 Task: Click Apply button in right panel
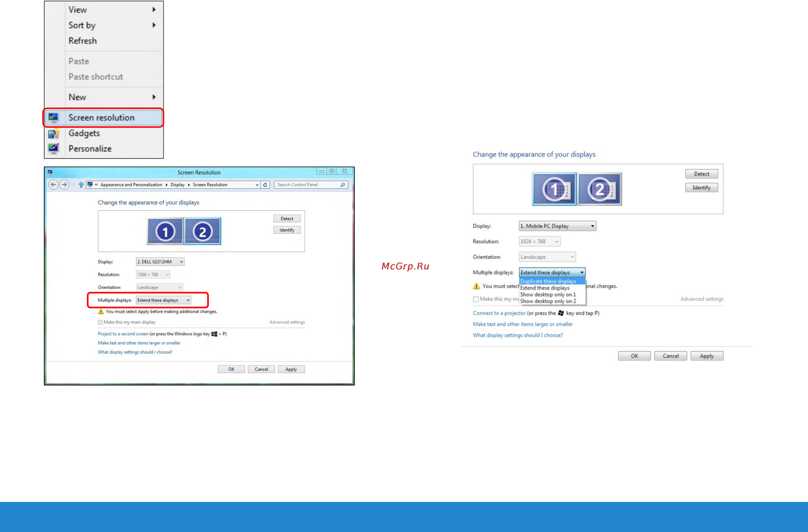(707, 356)
